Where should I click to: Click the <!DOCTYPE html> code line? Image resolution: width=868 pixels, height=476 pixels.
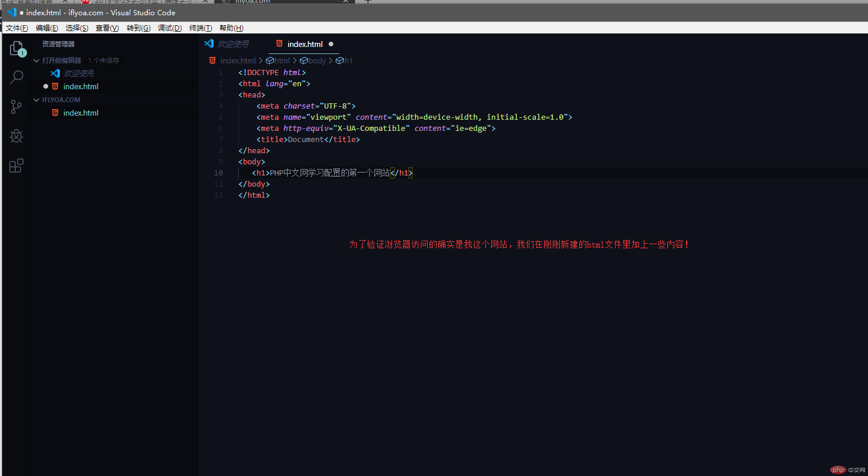tap(272, 73)
